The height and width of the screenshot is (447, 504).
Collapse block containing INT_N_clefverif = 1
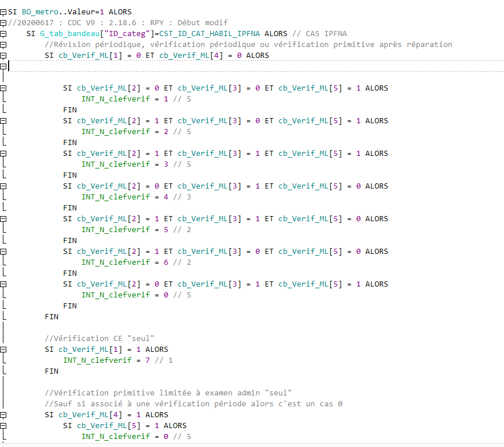click(3, 88)
